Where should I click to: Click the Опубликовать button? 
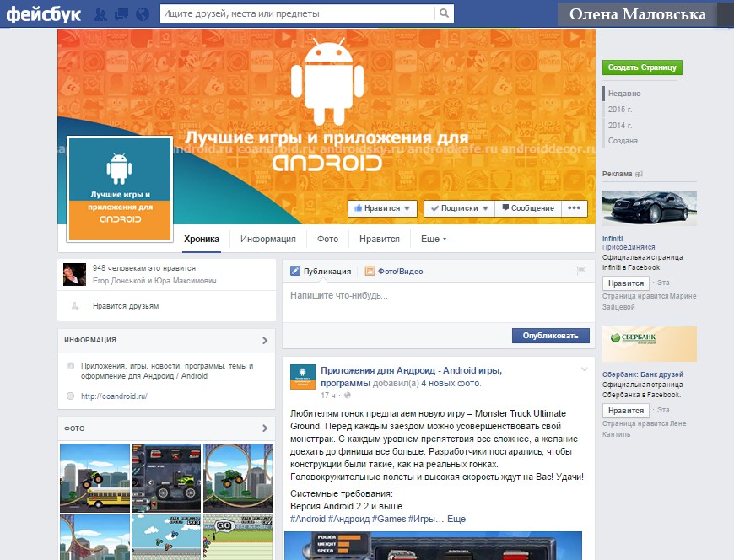point(550,336)
